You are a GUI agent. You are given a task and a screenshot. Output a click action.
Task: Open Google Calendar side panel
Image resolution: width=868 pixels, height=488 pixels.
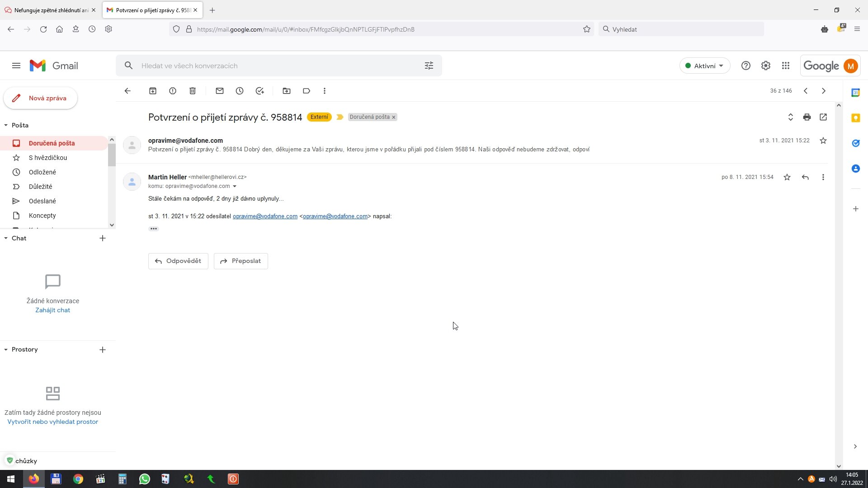855,93
